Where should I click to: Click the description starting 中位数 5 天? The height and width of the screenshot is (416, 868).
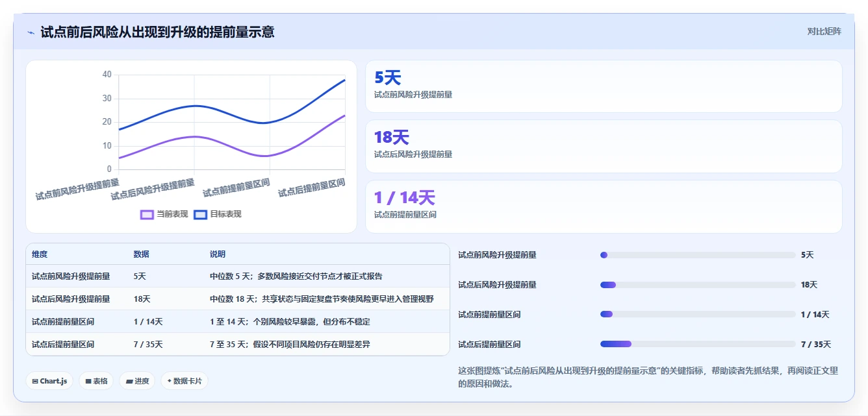tap(296, 276)
